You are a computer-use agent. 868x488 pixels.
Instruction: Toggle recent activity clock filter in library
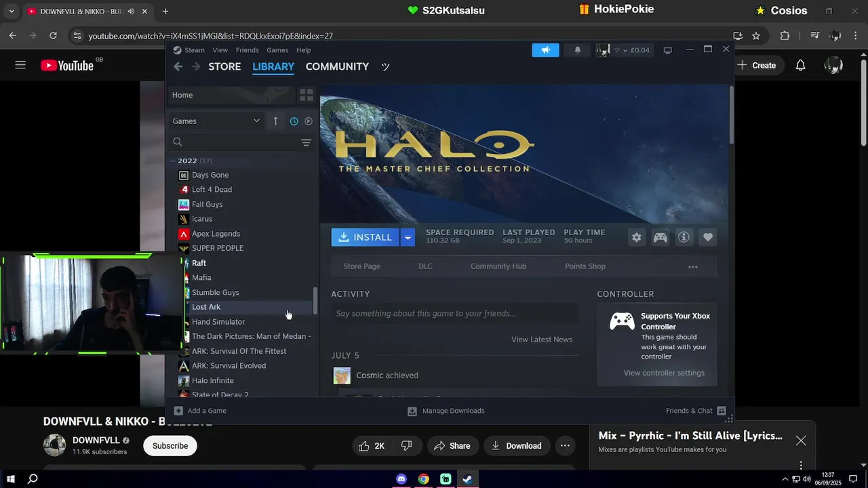tap(294, 121)
